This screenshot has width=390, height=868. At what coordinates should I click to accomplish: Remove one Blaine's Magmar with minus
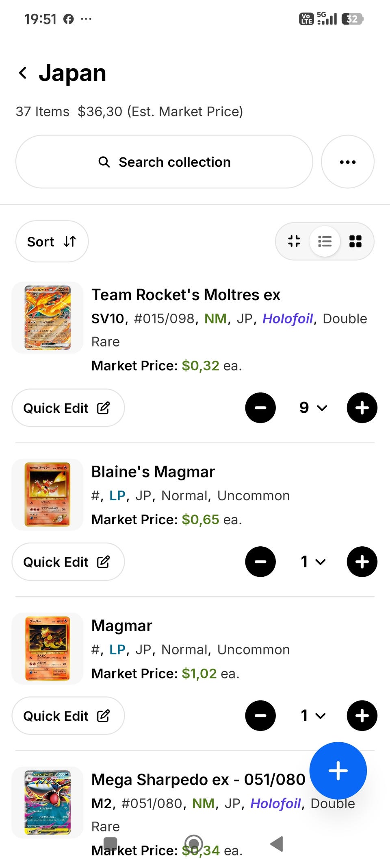tap(260, 562)
